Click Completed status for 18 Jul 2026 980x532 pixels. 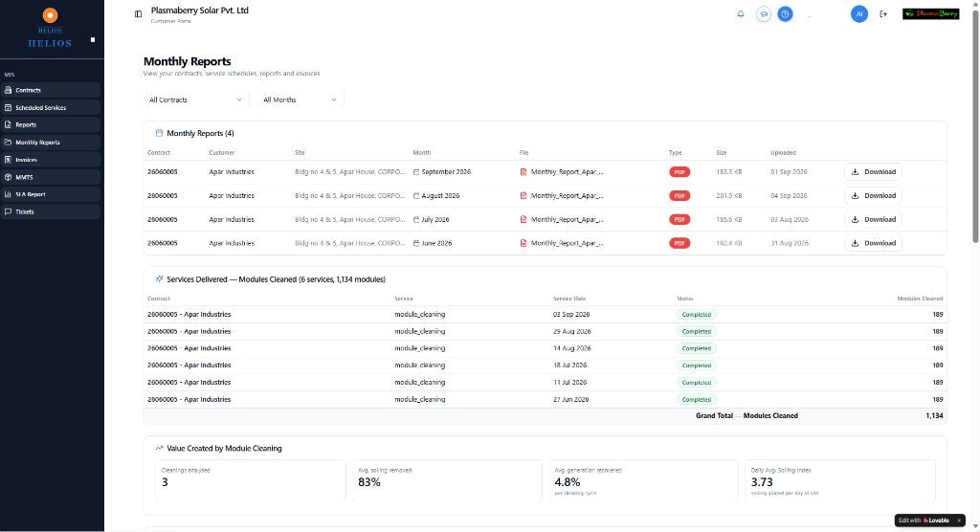(x=697, y=366)
